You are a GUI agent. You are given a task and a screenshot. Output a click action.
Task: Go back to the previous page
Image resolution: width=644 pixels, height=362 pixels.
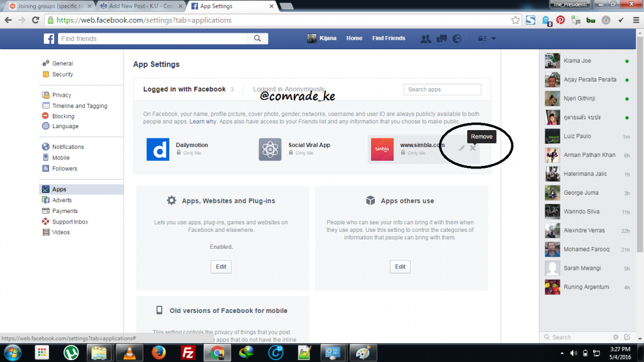(8, 20)
